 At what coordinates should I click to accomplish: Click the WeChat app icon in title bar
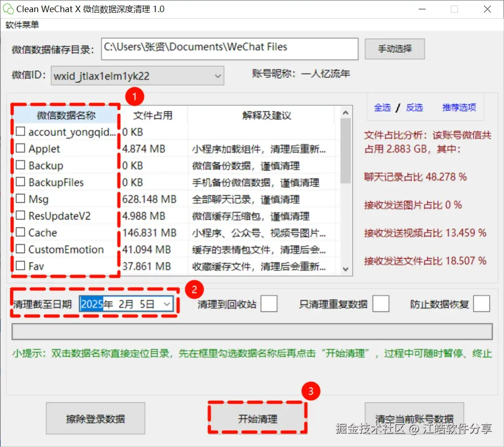[x=8, y=9]
